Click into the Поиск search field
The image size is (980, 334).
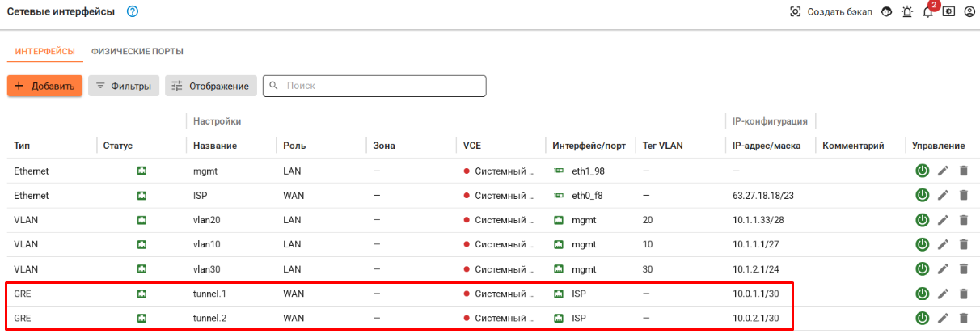(380, 86)
